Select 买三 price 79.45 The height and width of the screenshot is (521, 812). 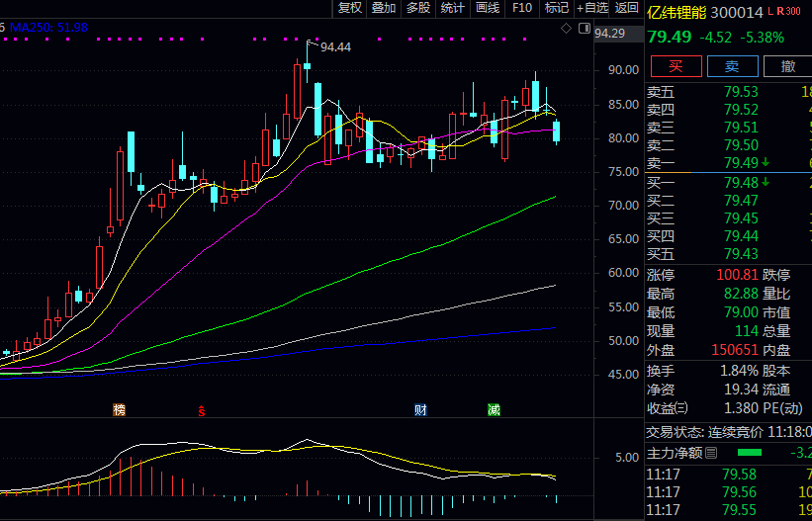(741, 218)
